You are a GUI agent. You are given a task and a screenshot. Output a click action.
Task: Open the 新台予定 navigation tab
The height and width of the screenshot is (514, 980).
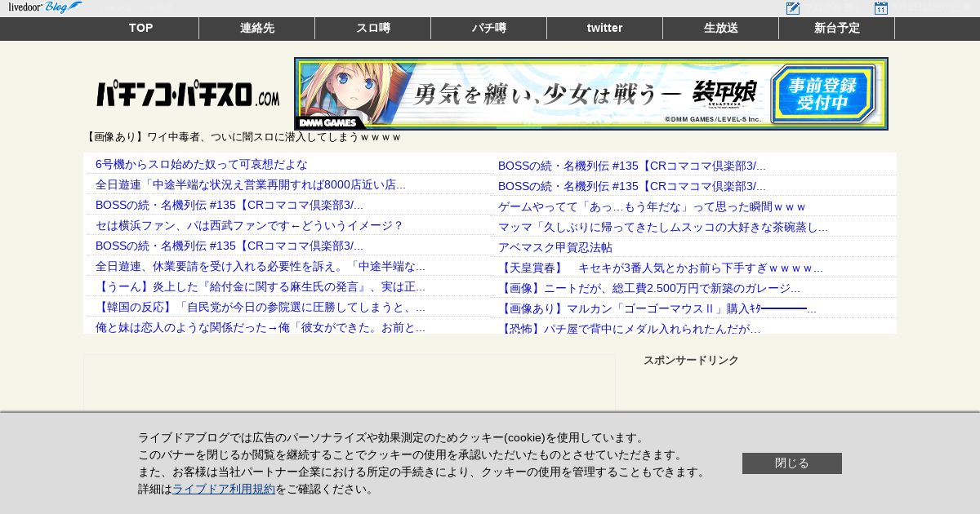pyautogui.click(x=837, y=29)
